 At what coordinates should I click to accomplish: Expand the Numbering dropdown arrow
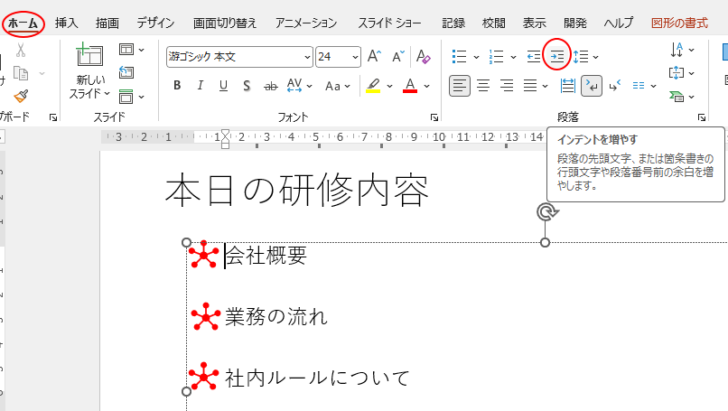point(513,57)
